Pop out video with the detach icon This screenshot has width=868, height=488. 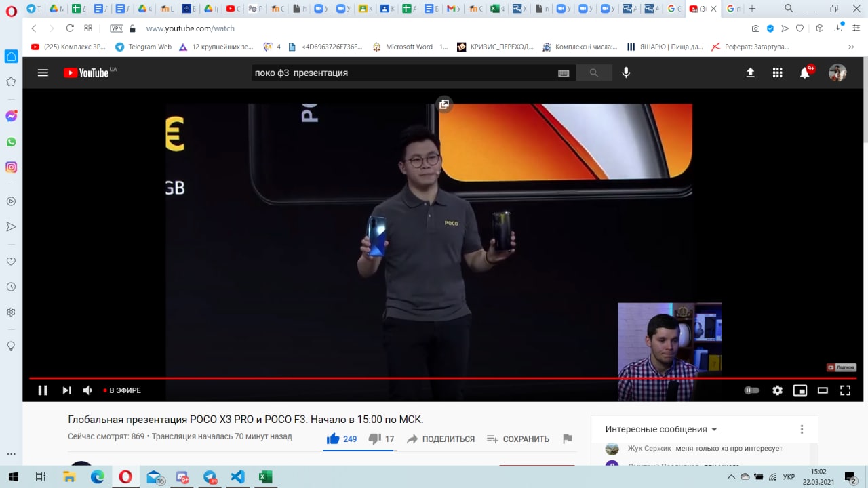[444, 104]
